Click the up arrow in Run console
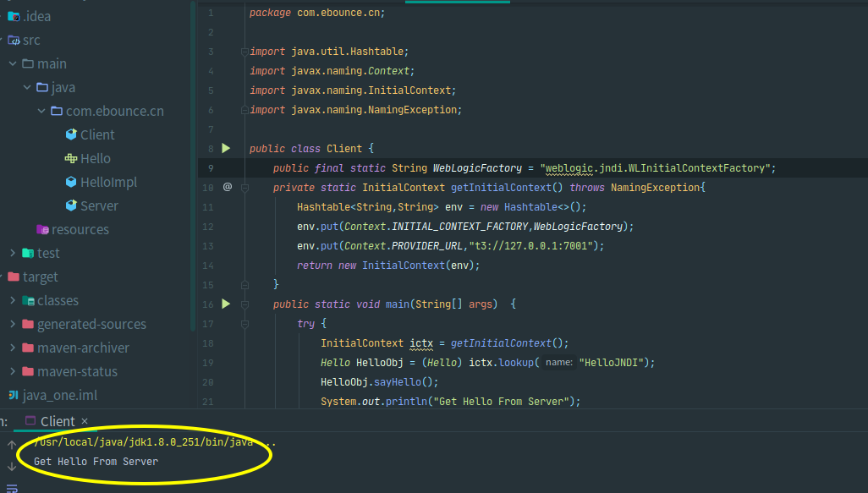Screen dimensions: 868x493 pyautogui.click(x=12, y=445)
